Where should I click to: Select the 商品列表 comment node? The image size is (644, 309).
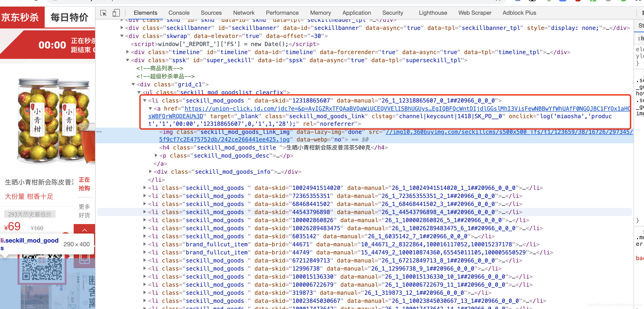[x=159, y=68]
